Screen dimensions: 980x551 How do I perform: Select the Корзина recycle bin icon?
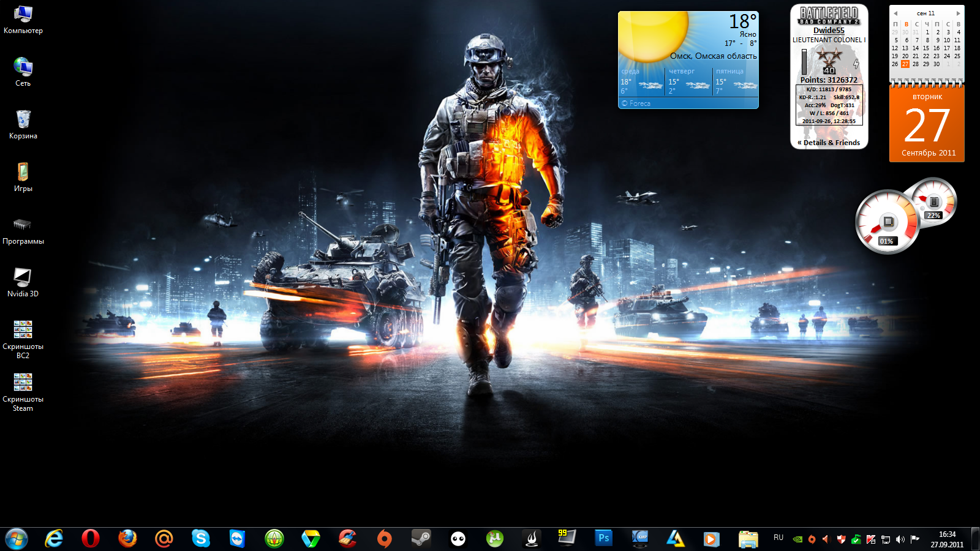tap(23, 125)
